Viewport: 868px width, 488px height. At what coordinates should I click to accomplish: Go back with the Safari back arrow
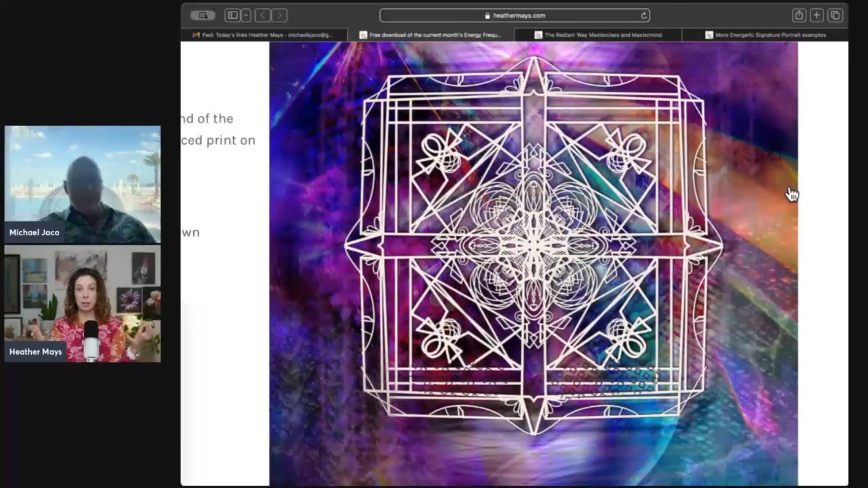pos(263,15)
